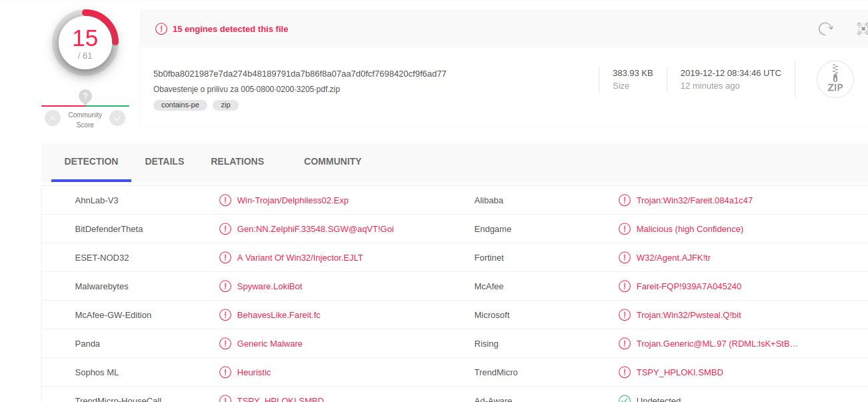Open the RELATIONS tab
Screen dimensions: 868x402
pyautogui.click(x=237, y=161)
